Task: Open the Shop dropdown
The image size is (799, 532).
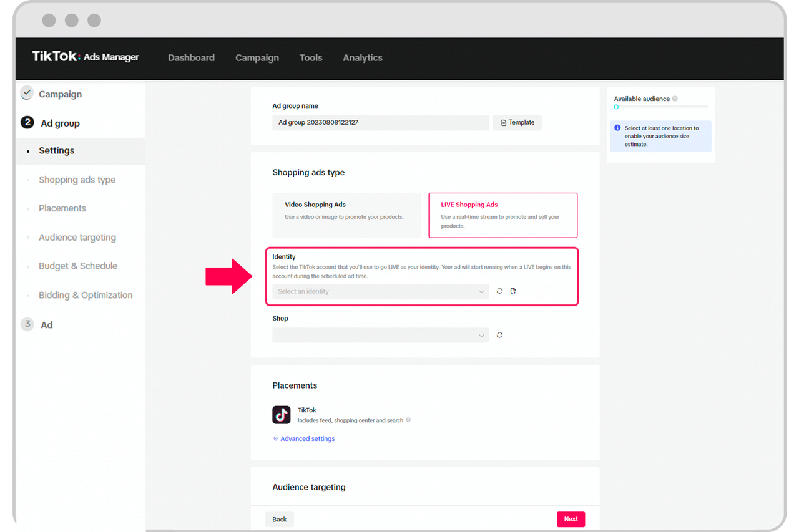Action: (x=380, y=336)
